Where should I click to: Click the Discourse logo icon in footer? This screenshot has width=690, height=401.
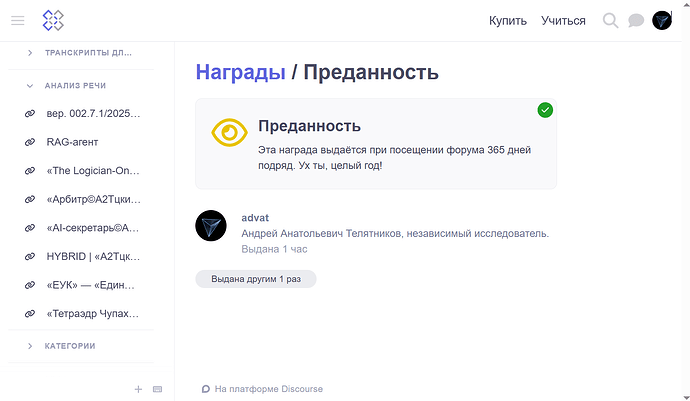pyautogui.click(x=206, y=389)
